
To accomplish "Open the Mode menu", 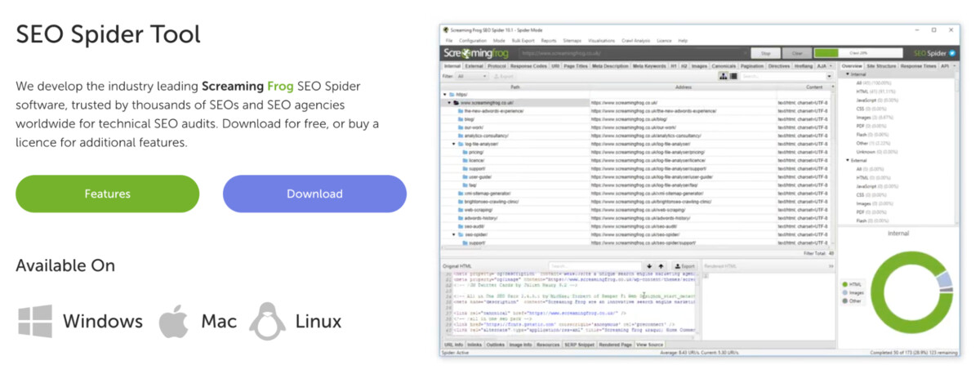I will (499, 41).
